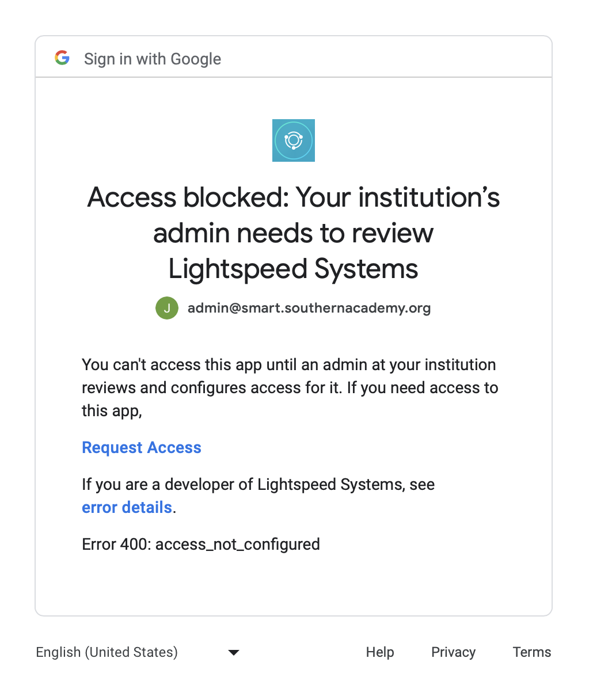
Task: Open the error details link
Action: 127,508
